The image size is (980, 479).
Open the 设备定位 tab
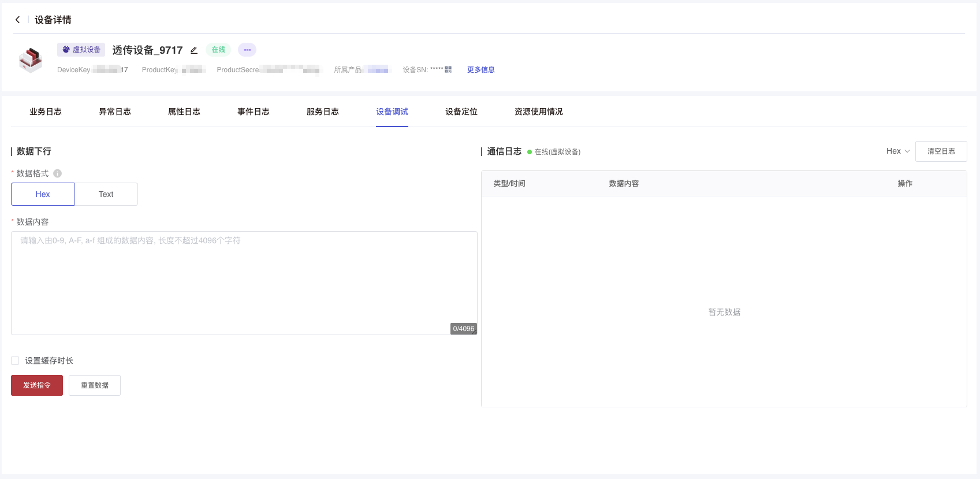click(x=461, y=112)
